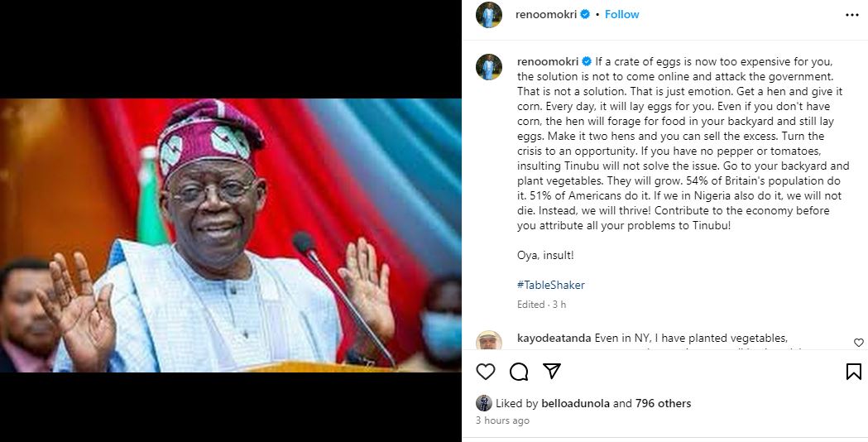This screenshot has height=442, width=868.
Task: Open the three-dot more options menu
Action: coord(851,15)
